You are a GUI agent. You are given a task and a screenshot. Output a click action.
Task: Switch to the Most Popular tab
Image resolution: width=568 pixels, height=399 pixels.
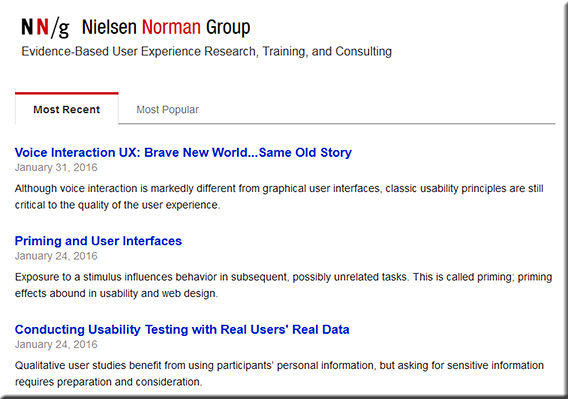[167, 109]
